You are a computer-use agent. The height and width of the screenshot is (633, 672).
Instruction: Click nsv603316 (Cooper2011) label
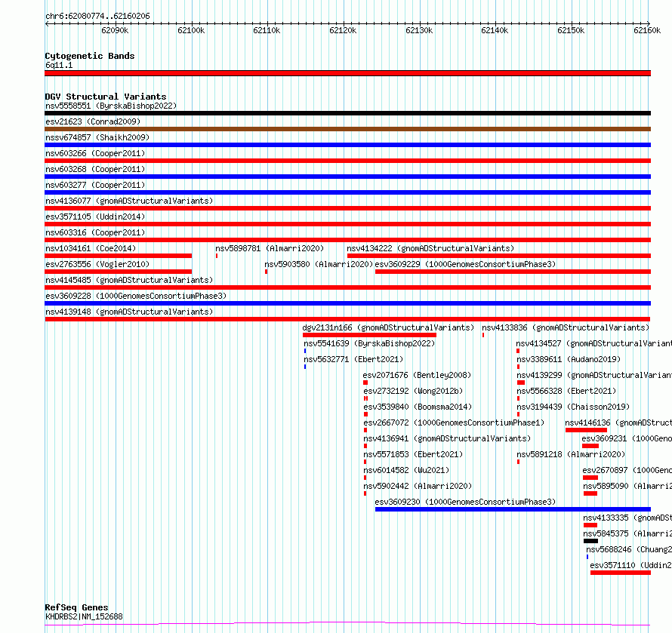click(95, 232)
